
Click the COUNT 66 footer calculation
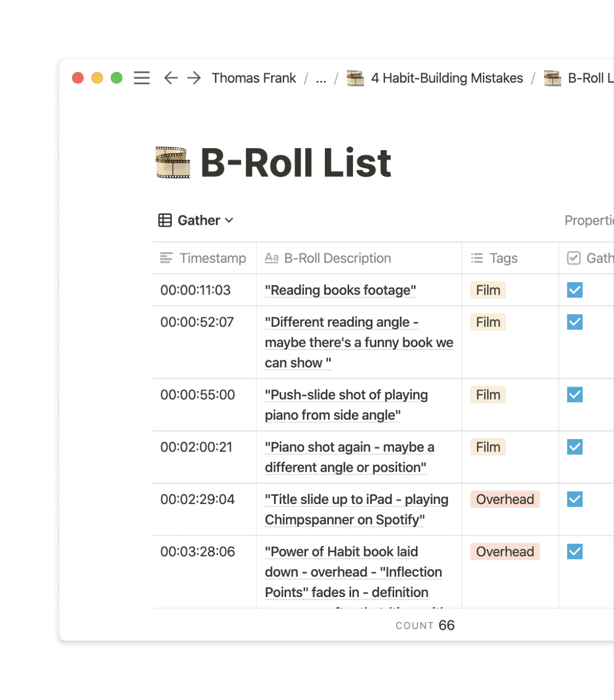click(425, 625)
